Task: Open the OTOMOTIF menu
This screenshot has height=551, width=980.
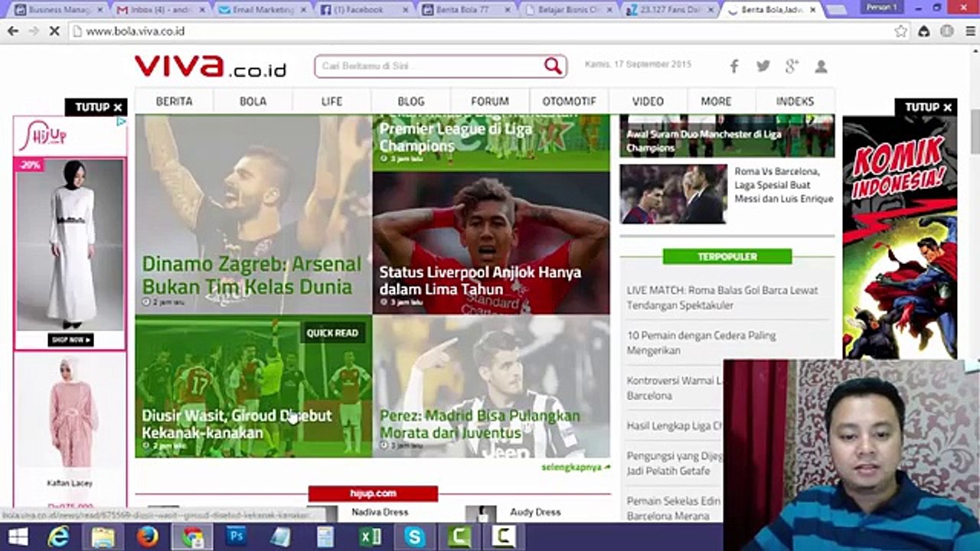Action: pos(569,101)
